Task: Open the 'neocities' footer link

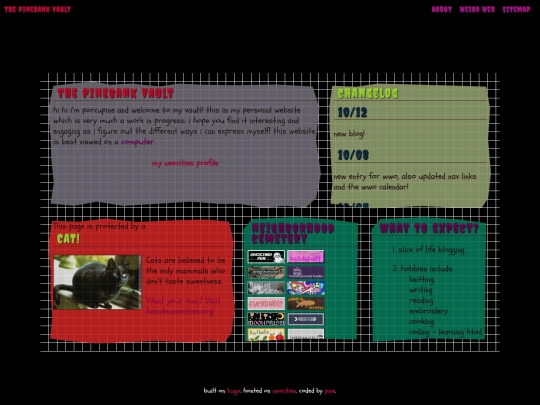Action: pos(284,391)
